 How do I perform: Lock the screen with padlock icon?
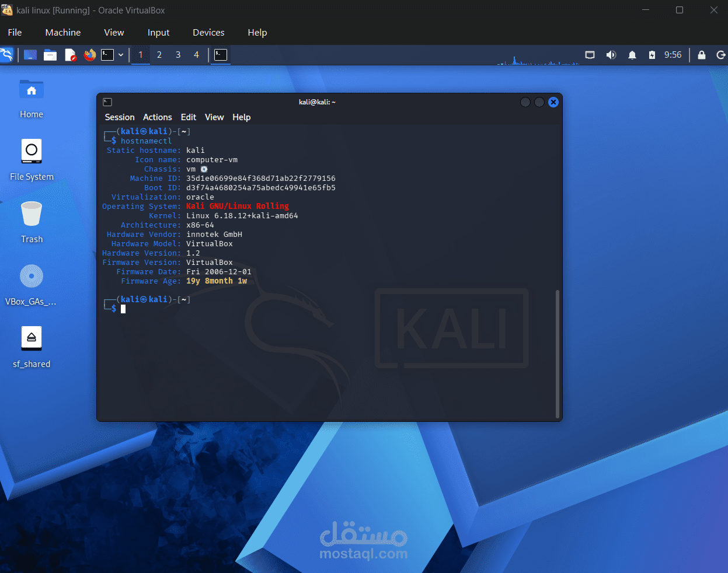pos(702,55)
